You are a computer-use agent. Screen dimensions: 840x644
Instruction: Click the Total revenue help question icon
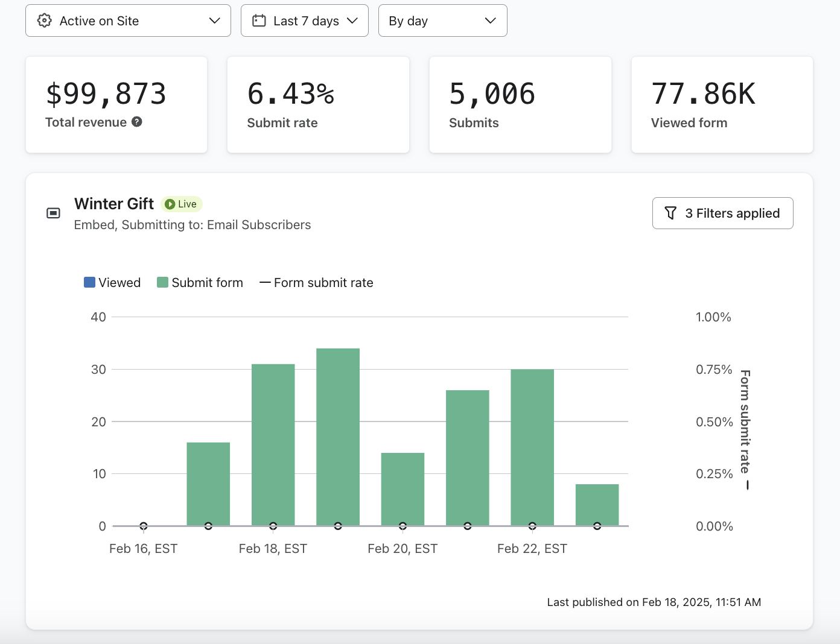point(137,122)
